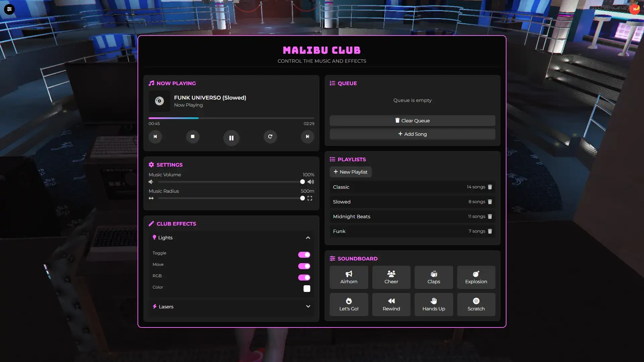Pause the currently playing song
This screenshot has width=644, height=362.
pos(231,138)
